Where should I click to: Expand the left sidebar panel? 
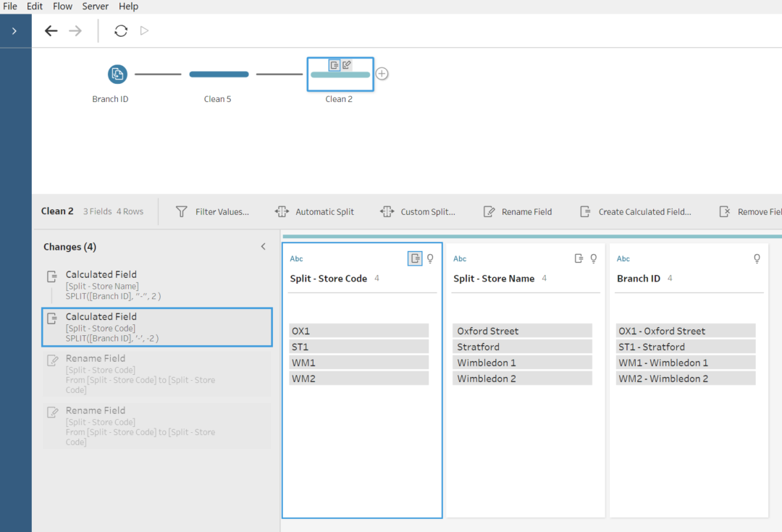15,31
